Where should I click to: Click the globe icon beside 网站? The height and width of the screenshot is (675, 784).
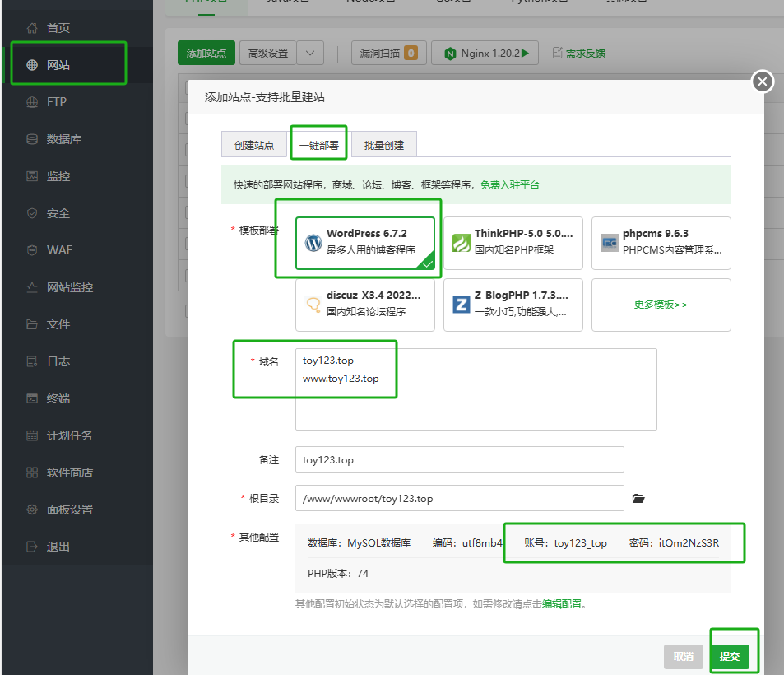pos(32,65)
